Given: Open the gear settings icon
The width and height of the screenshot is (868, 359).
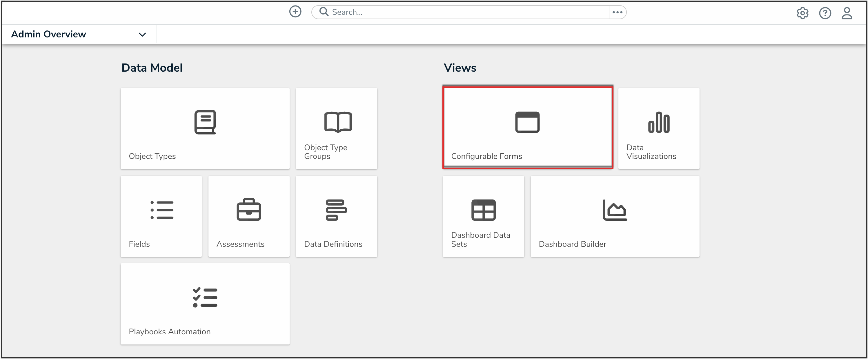Looking at the screenshot, I should (x=802, y=13).
